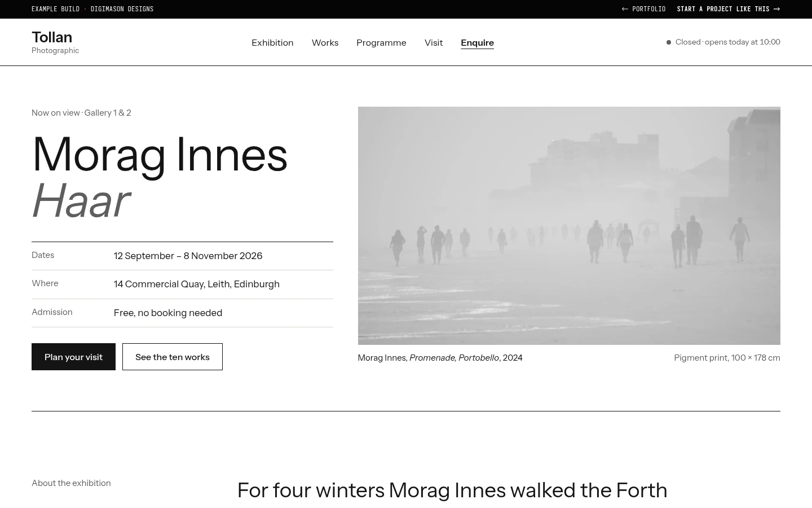Image resolution: width=812 pixels, height=508 pixels.
Task: Click the closed status dot indicator
Action: 669,42
